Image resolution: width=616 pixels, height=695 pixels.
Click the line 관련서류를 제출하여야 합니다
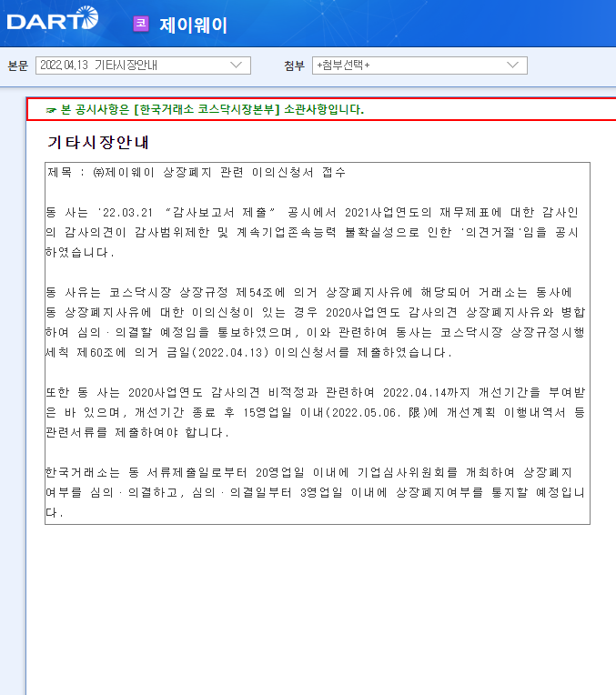click(137, 433)
